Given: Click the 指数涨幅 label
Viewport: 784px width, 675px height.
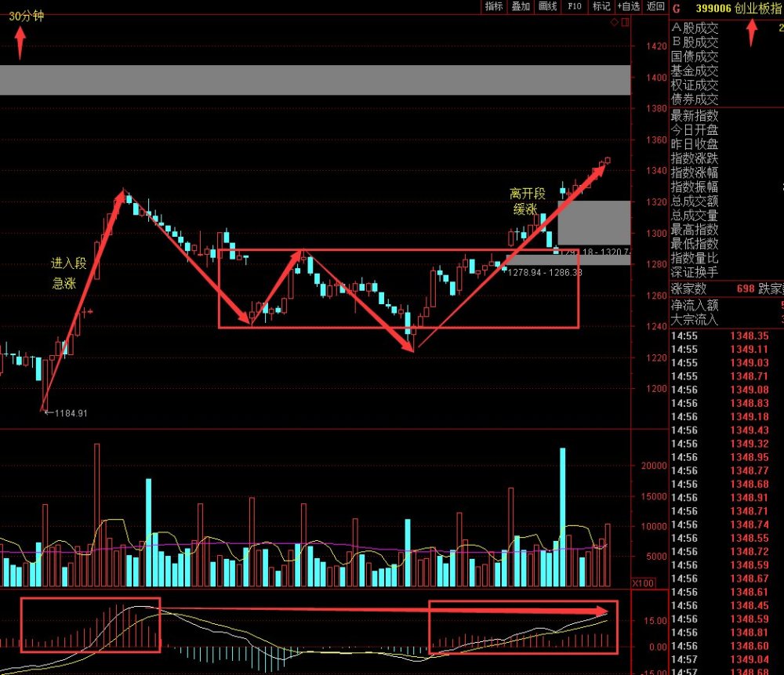Looking at the screenshot, I should [x=695, y=172].
